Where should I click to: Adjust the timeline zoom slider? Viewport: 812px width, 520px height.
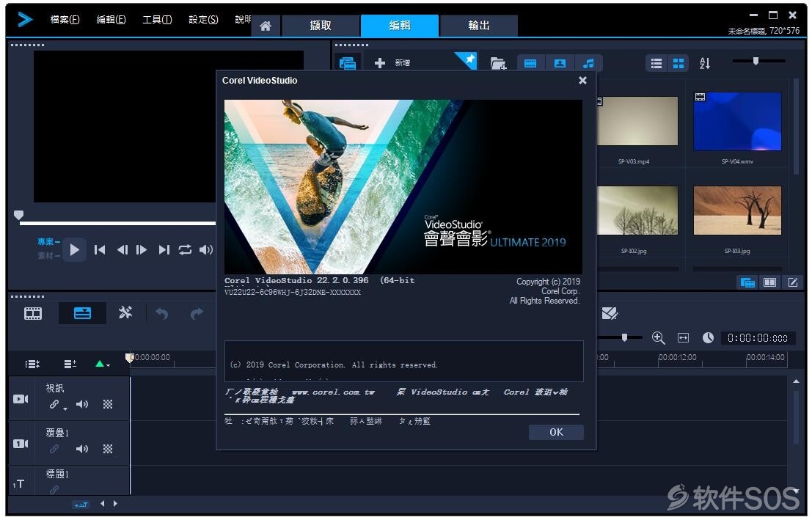pos(624,337)
